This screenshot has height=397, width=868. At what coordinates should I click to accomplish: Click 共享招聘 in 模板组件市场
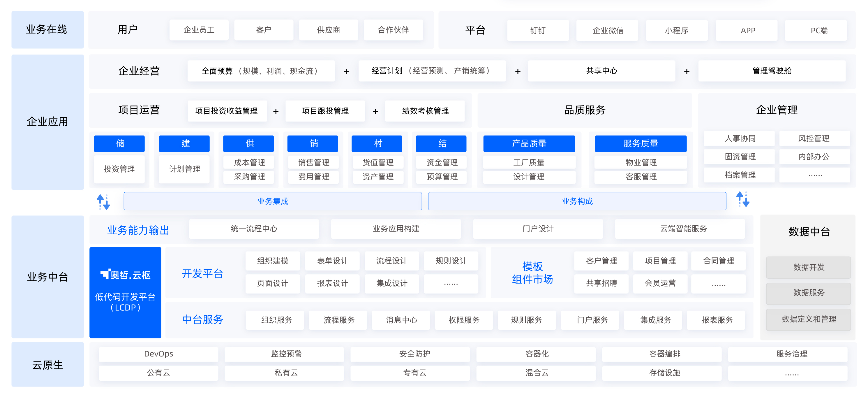(x=601, y=283)
